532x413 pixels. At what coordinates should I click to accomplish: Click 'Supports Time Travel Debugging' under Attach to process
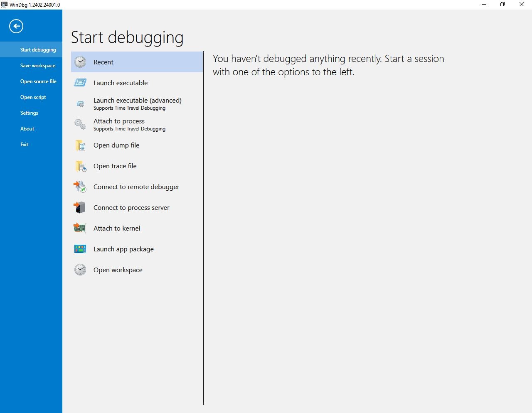(x=129, y=129)
